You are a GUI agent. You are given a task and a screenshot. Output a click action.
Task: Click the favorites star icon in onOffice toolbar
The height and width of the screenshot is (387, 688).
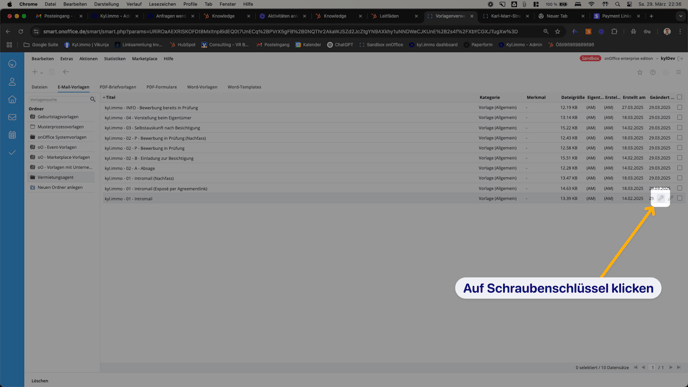(640, 72)
